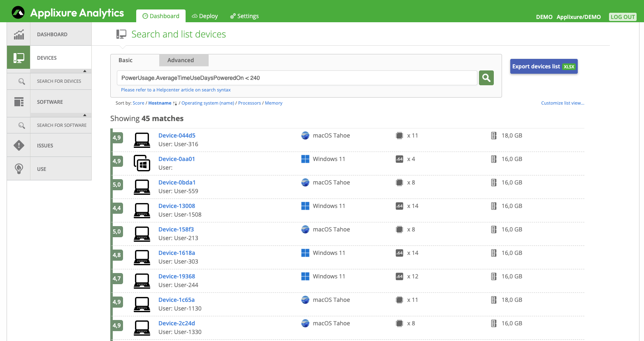Open the Dashboard sidebar chart icon

point(19,34)
